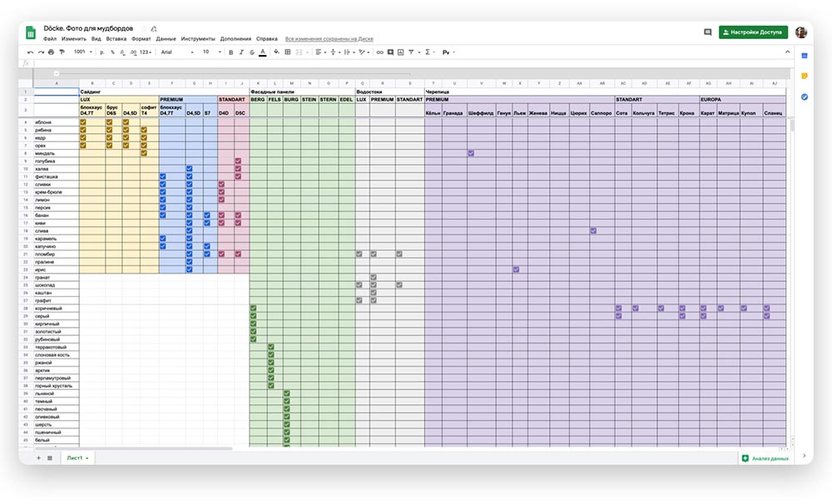Click the functions sigma icon
The height and width of the screenshot is (504, 832).
(x=428, y=52)
